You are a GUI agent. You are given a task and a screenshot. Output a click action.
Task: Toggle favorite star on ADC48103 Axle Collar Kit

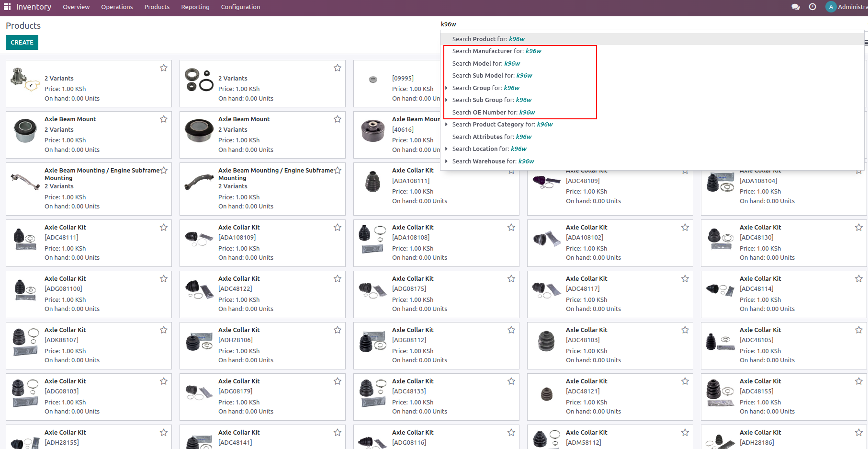tap(685, 330)
